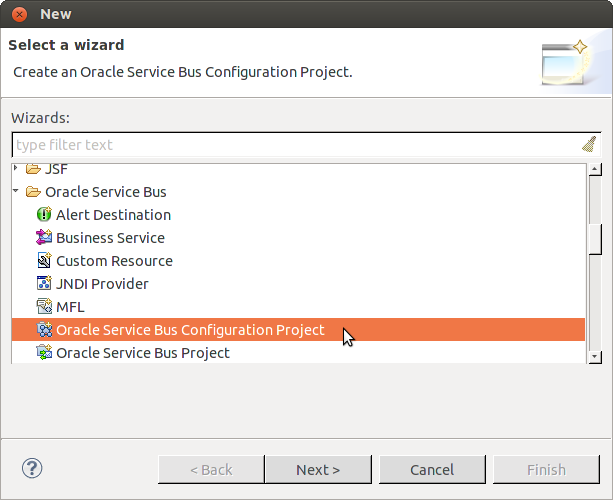The width and height of the screenshot is (613, 500).
Task: Clear filter text with the broom icon
Action: point(589,144)
